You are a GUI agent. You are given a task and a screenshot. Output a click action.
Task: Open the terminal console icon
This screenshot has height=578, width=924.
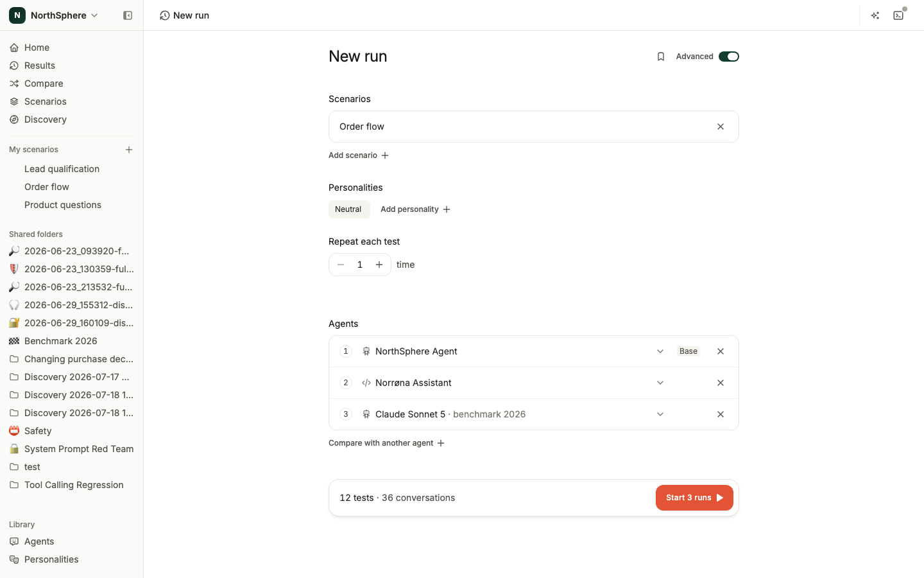[x=898, y=15]
